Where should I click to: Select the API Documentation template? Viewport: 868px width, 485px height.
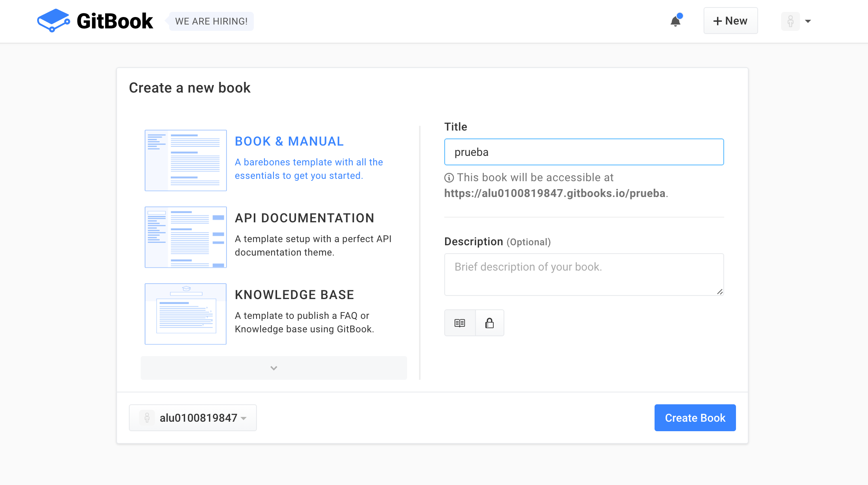point(274,237)
